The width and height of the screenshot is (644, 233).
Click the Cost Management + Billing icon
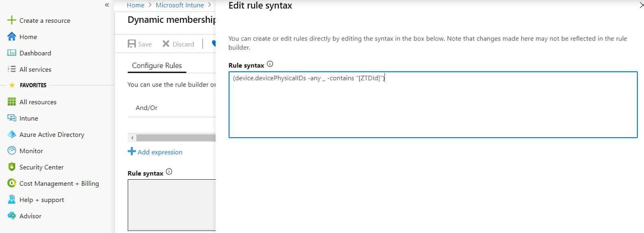[x=12, y=183]
